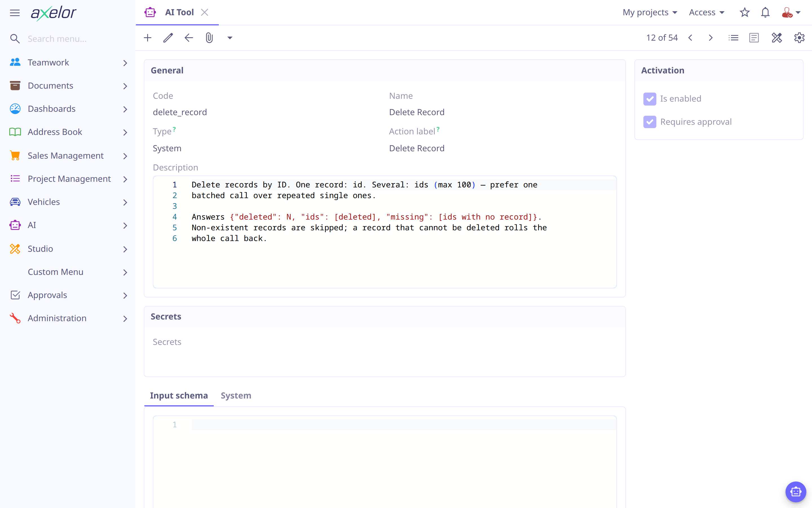Open the user profile avatar menu
The height and width of the screenshot is (508, 812).
791,12
